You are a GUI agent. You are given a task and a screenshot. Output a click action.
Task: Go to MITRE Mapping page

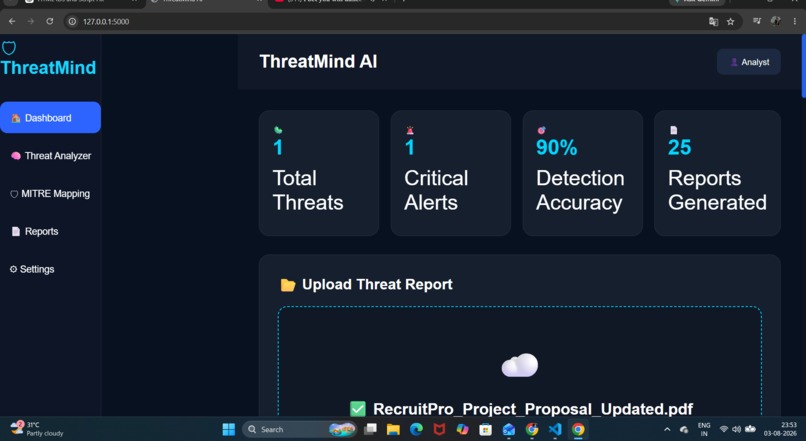(x=50, y=194)
